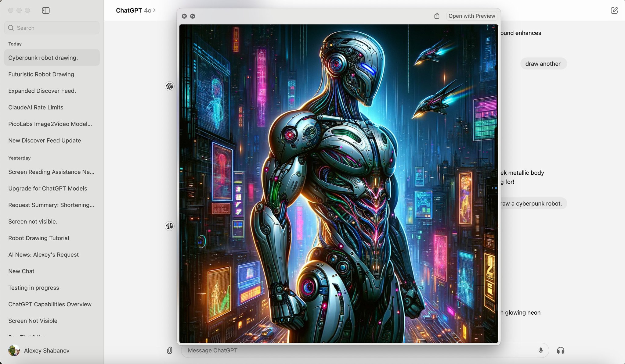
Task: Click the 'h glowing neon' reply text
Action: 520,312
